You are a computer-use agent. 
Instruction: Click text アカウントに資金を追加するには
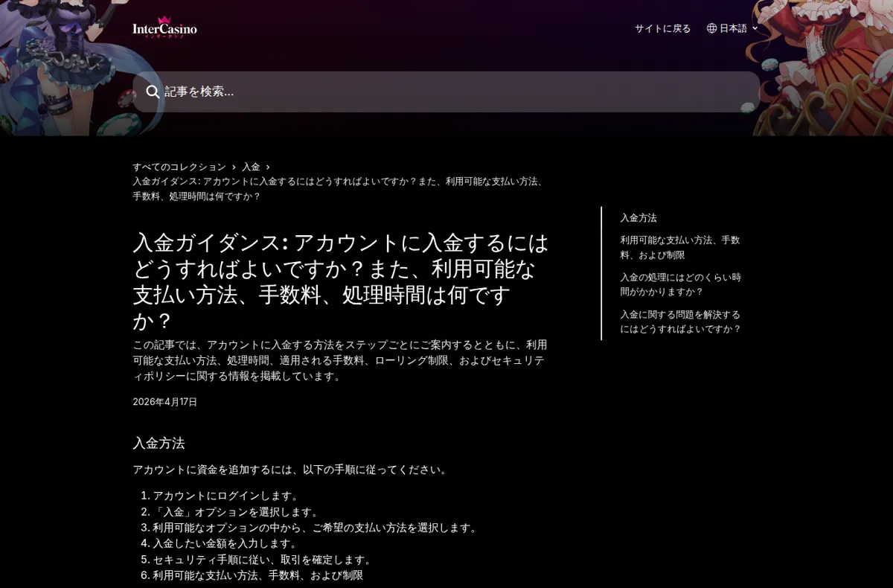tap(212, 470)
